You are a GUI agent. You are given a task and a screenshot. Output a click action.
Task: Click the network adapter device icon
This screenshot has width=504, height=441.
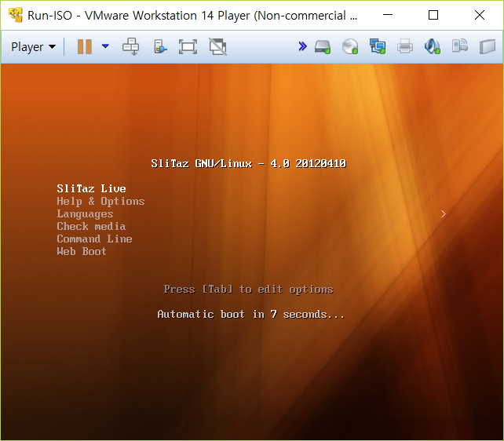tap(378, 47)
